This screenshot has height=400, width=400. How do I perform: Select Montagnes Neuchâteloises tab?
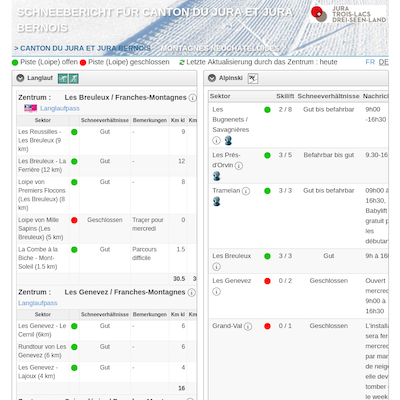pyautogui.click(x=220, y=48)
